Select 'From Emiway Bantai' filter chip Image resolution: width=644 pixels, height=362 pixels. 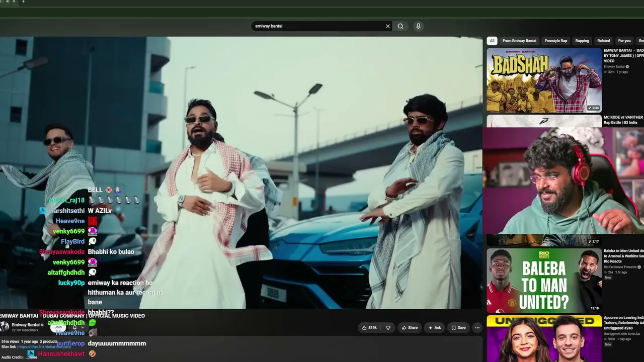pyautogui.click(x=519, y=41)
